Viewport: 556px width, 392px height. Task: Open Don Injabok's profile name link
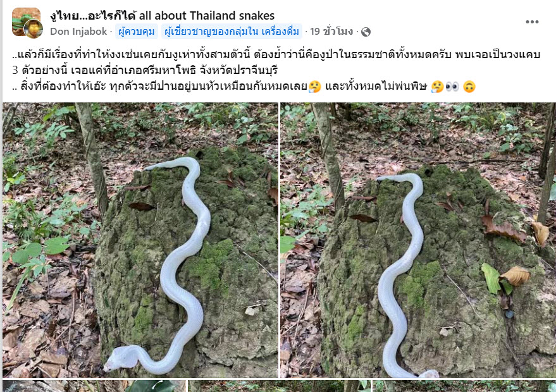[x=78, y=32]
